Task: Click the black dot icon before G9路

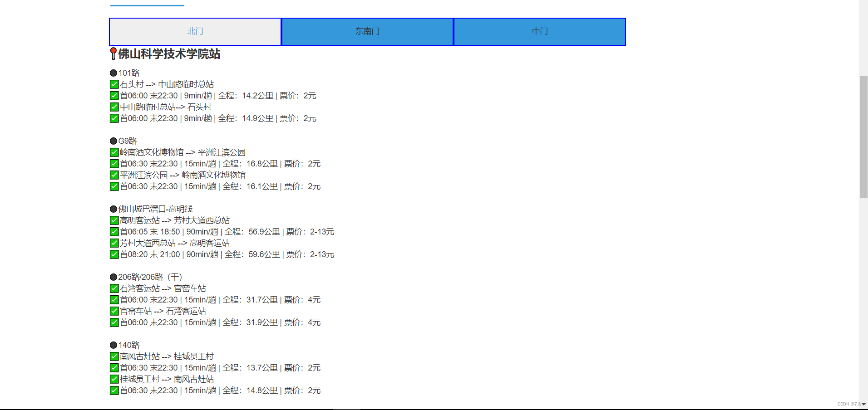Action: [113, 141]
